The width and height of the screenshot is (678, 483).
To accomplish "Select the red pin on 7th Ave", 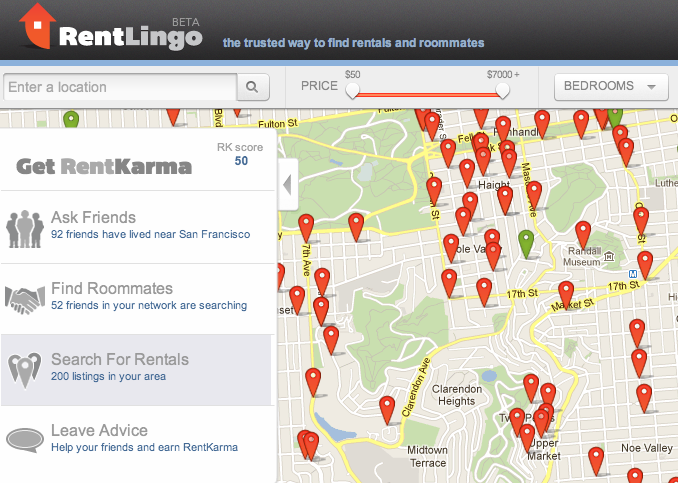I will coord(306,227).
